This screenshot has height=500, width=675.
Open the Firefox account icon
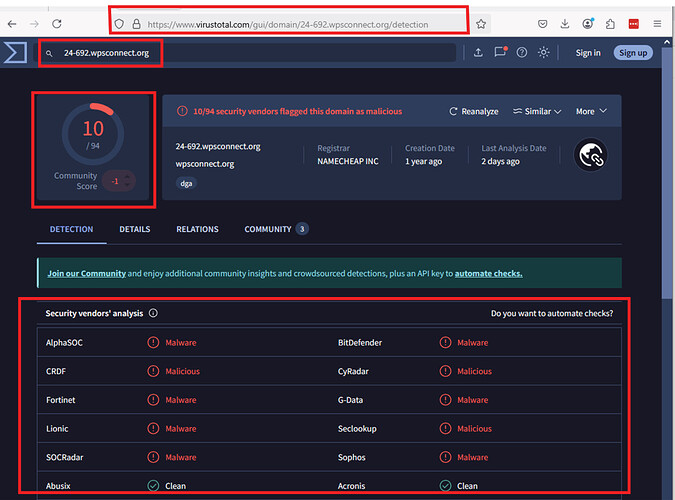click(588, 24)
